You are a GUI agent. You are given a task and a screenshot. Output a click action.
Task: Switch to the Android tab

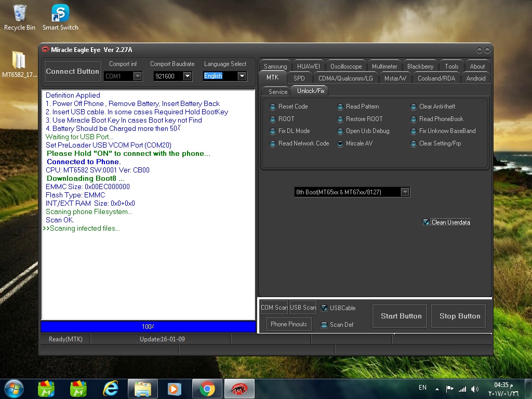(476, 78)
